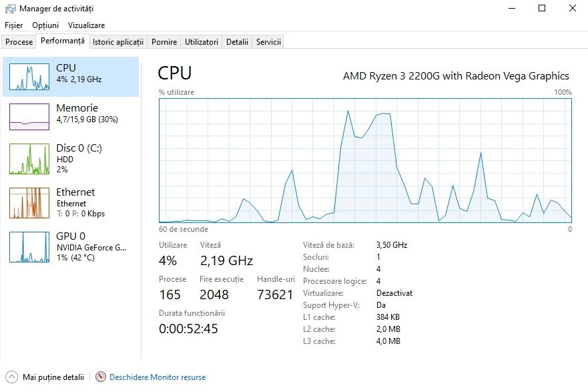Select the CPU mini graph thumbnail
588x392 pixels.
pos(29,77)
